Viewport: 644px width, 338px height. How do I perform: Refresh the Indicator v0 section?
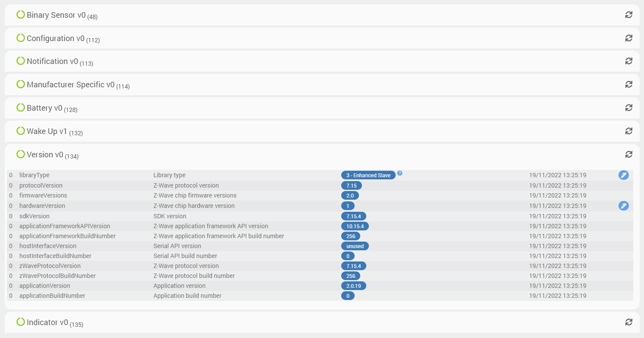click(x=628, y=322)
